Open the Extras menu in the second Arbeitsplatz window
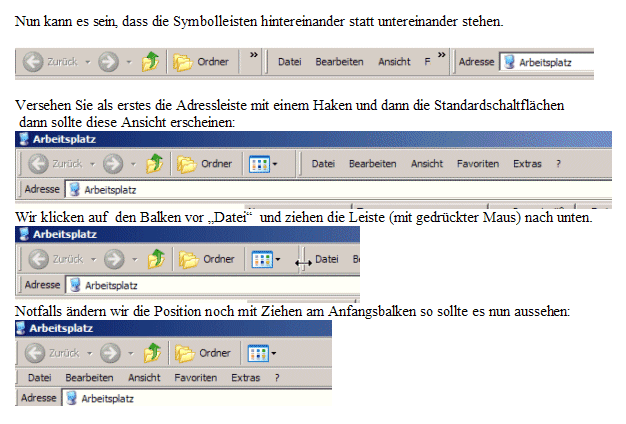Viewport: 626px width, 424px height. pyautogui.click(x=527, y=163)
